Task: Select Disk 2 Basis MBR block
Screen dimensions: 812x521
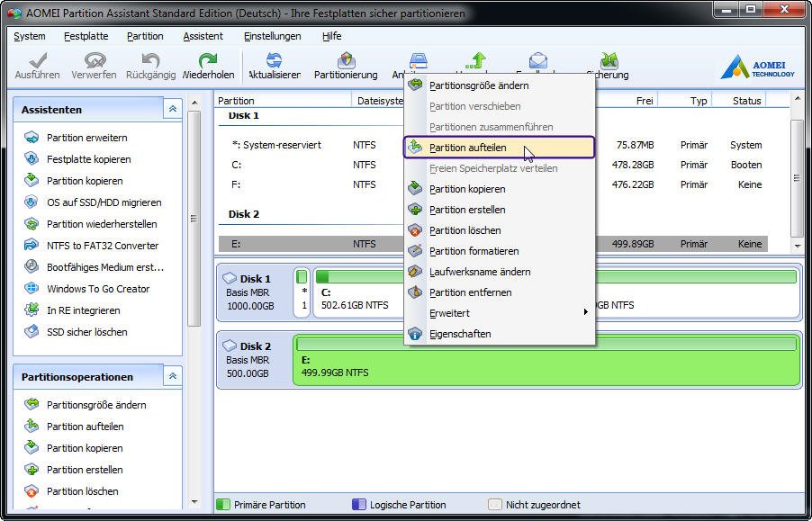Action: pyautogui.click(x=255, y=360)
